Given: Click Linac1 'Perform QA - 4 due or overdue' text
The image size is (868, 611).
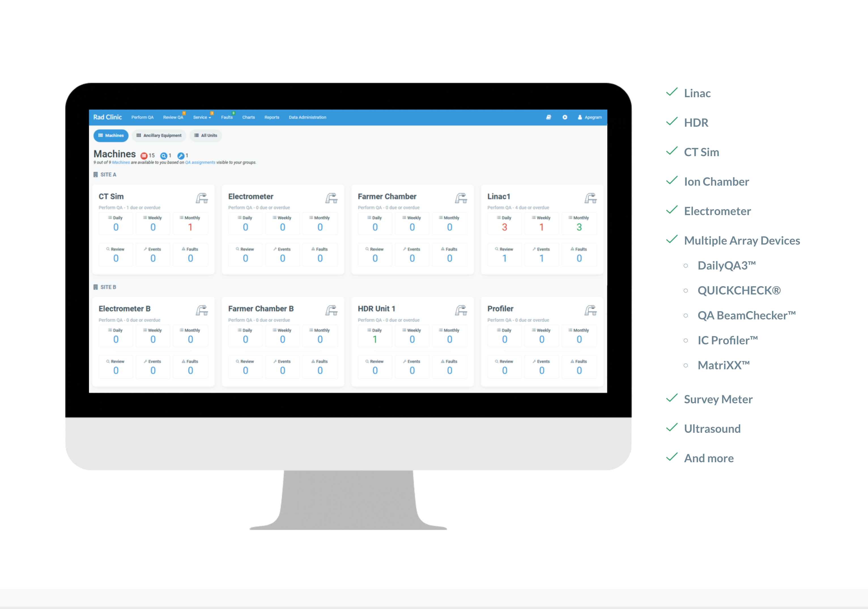Looking at the screenshot, I should click(518, 207).
